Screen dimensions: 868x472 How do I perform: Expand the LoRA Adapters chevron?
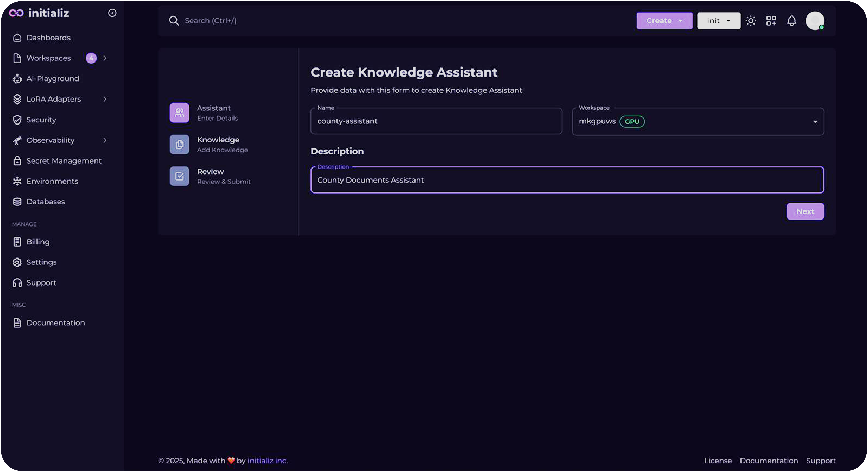point(105,99)
